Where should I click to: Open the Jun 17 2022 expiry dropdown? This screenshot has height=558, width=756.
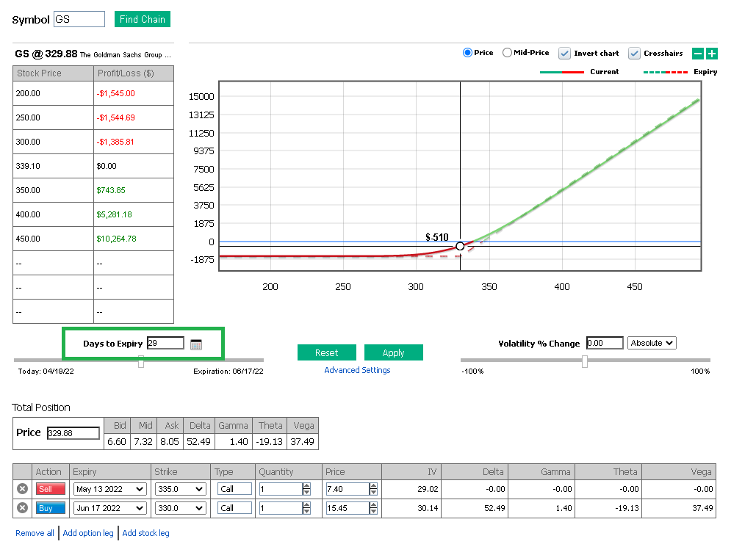pyautogui.click(x=110, y=508)
